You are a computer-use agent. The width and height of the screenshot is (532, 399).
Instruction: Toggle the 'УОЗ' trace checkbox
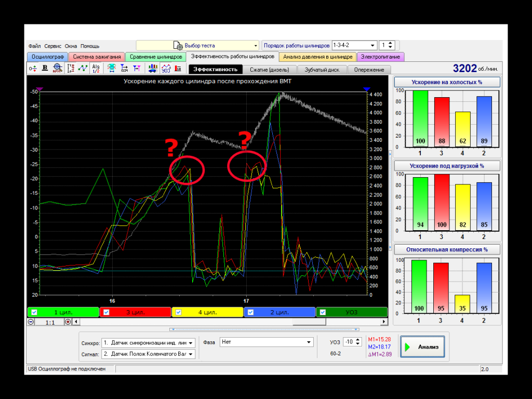coord(323,312)
